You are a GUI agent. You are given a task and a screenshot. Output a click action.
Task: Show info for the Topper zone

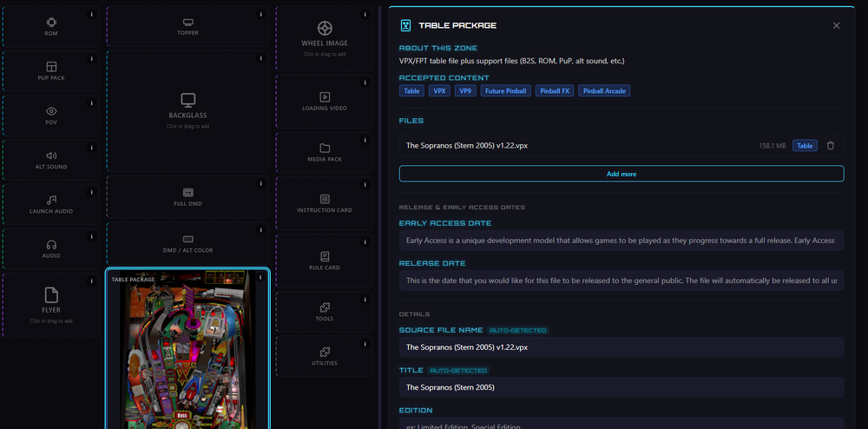pos(260,15)
